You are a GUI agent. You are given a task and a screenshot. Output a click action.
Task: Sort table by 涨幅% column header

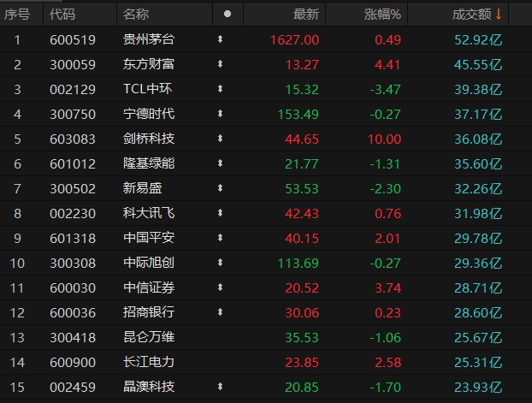[381, 15]
